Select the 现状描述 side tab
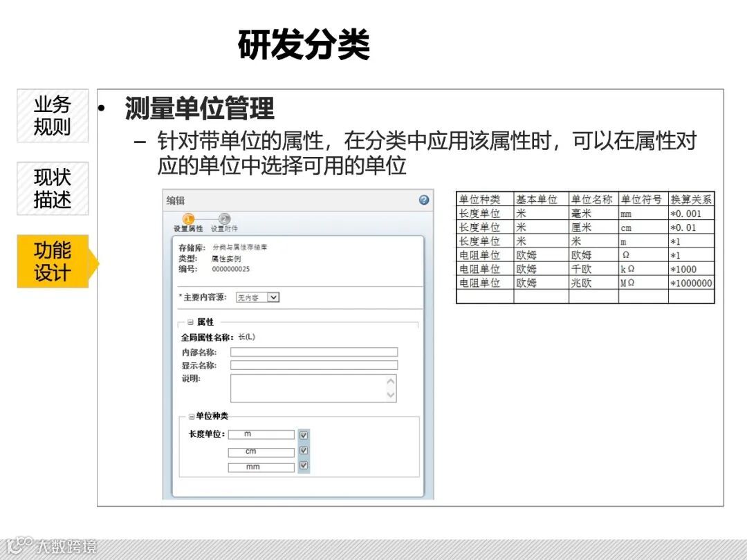 click(x=53, y=189)
